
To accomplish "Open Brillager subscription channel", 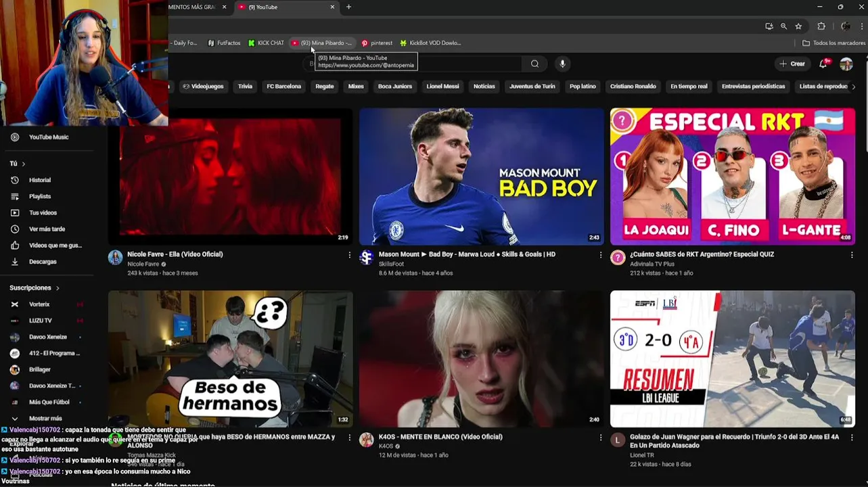I will [x=39, y=369].
